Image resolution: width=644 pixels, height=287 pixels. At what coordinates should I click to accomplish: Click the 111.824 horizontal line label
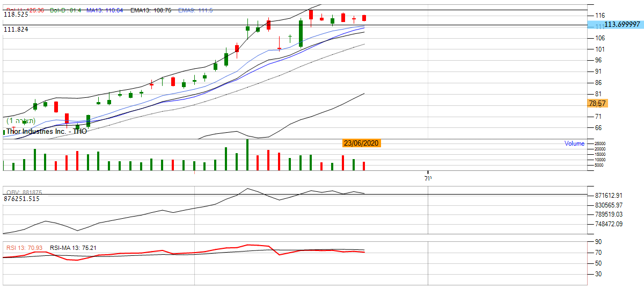point(16,30)
